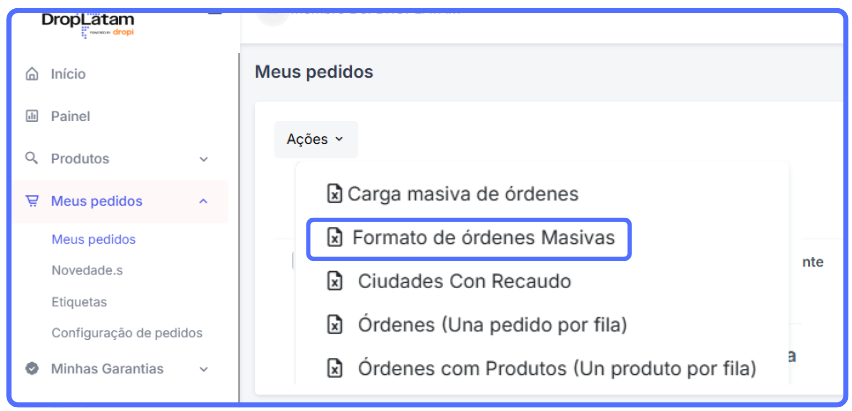
Task: Select Órdenes com Produtos option
Action: 557,368
